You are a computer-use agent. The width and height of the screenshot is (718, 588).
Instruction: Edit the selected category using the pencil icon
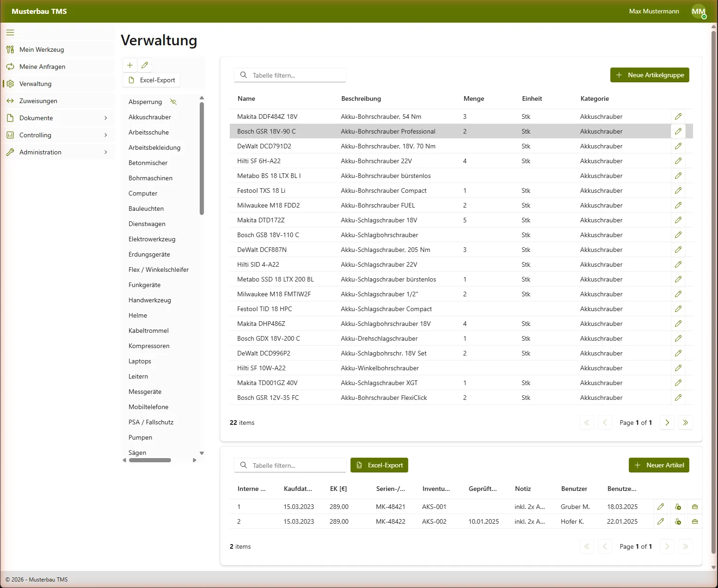[x=144, y=65]
